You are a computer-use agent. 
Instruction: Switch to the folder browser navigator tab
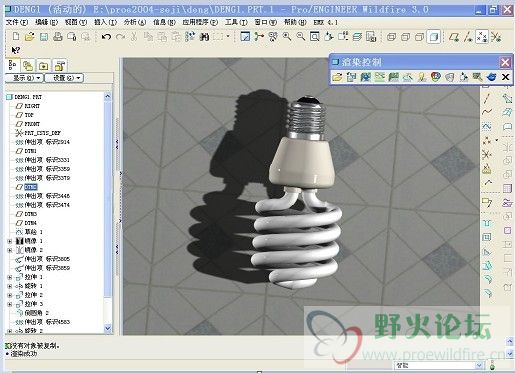[x=43, y=66]
